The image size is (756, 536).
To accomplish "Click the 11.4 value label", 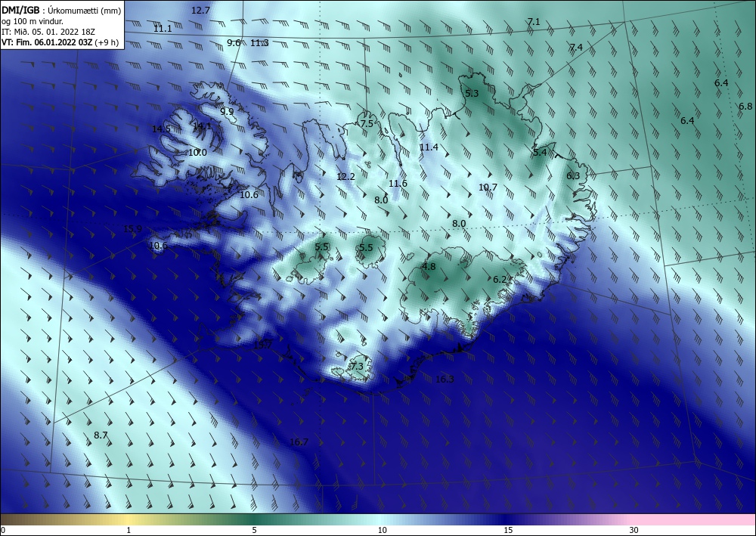I will 429,147.
